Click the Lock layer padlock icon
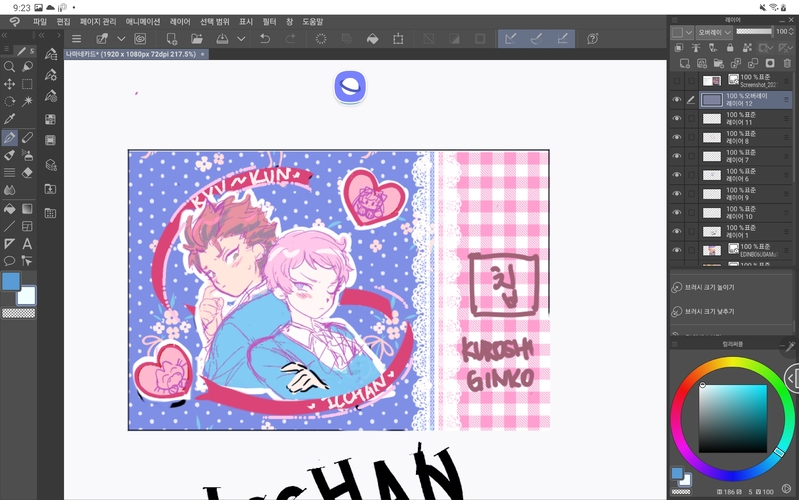799x500 pixels. 730,47
